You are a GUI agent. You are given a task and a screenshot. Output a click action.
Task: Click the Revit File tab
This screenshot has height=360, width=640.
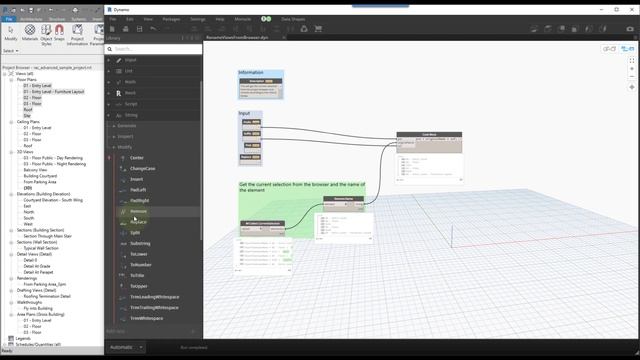(x=9, y=19)
